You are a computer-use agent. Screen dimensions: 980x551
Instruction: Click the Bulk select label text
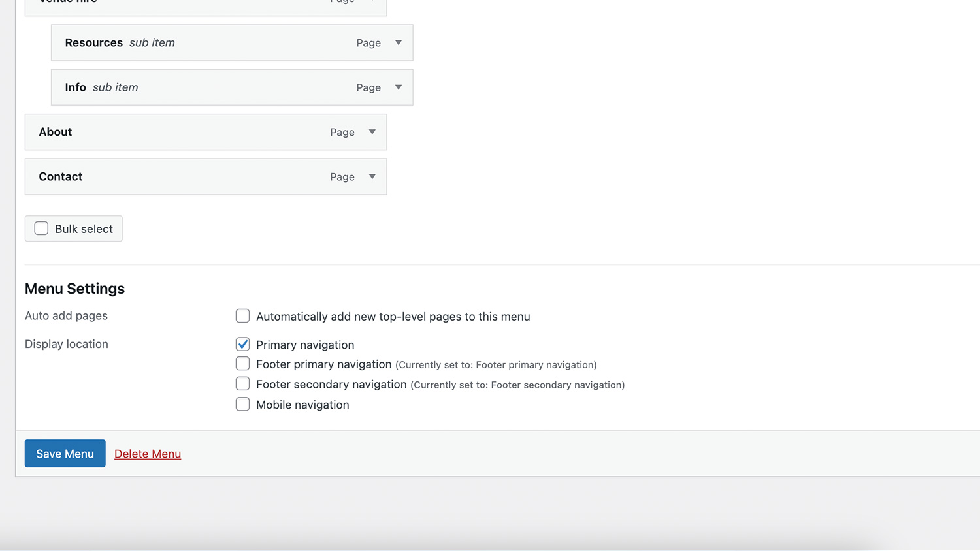pyautogui.click(x=84, y=229)
